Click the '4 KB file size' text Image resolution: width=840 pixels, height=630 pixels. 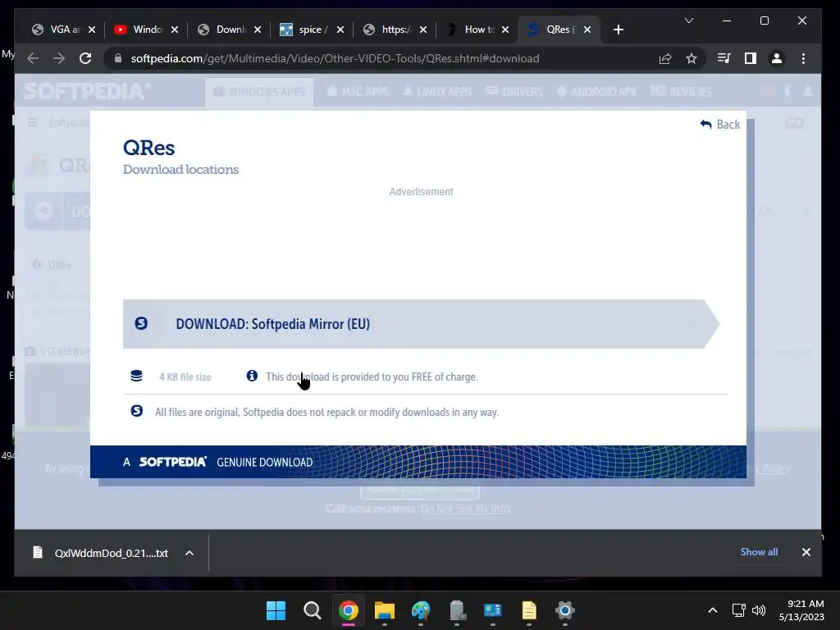[185, 377]
